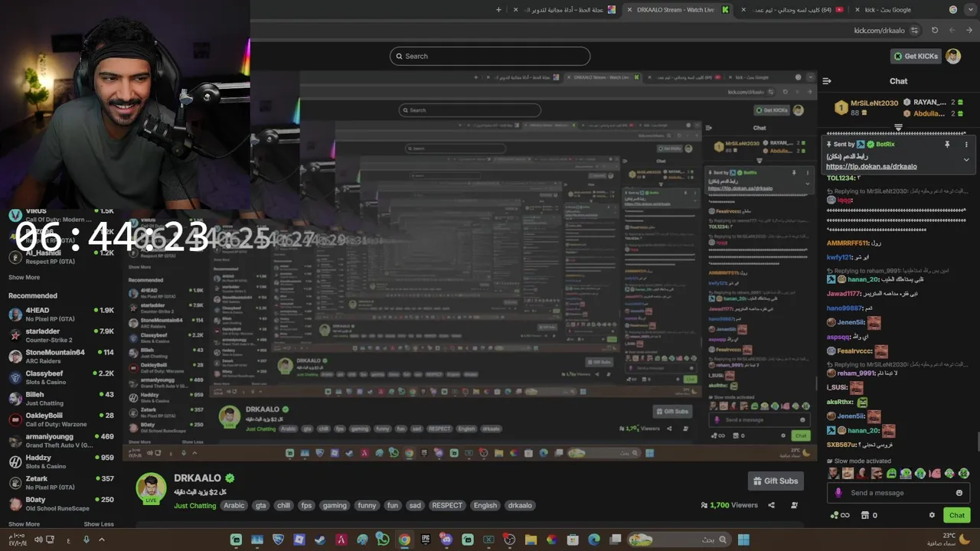Switch to the YouTube (64) browser tab
980x551 pixels.
point(792,10)
